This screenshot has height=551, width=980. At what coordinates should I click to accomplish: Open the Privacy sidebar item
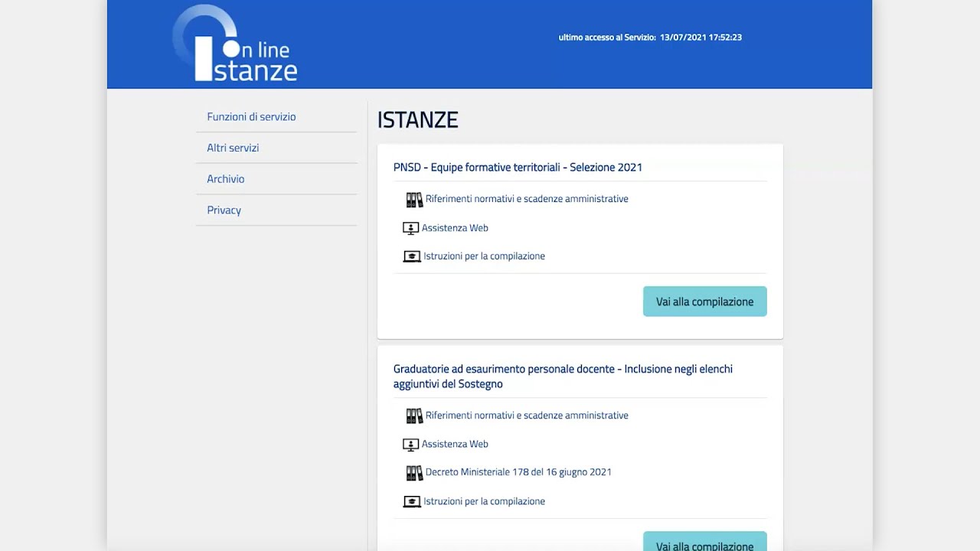[224, 210]
